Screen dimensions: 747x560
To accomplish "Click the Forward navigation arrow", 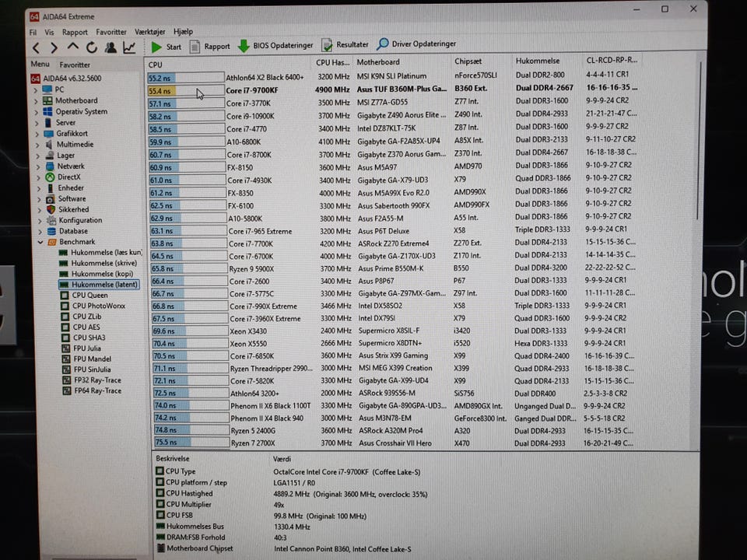I will (x=54, y=47).
